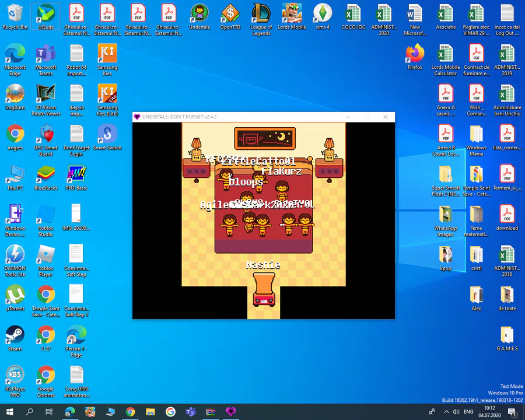The width and height of the screenshot is (525, 420).
Task: Click the Person 1 - Edge shortcut
Action: (76, 341)
